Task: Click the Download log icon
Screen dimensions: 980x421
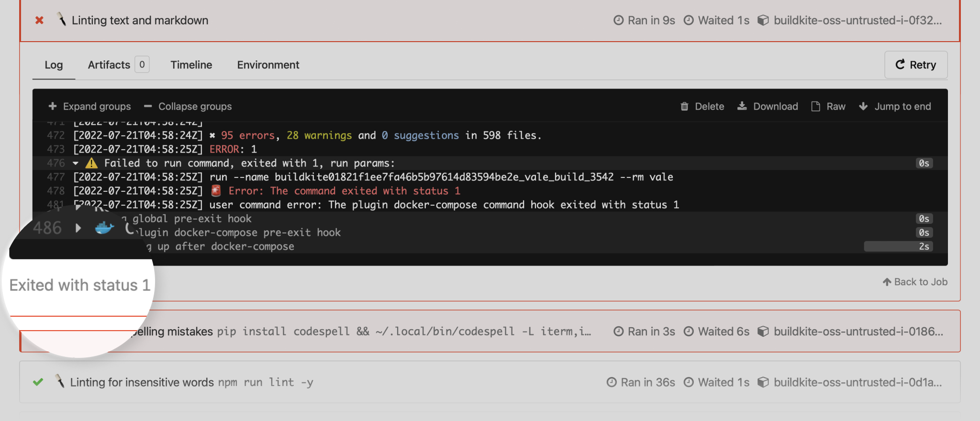Action: (x=742, y=106)
